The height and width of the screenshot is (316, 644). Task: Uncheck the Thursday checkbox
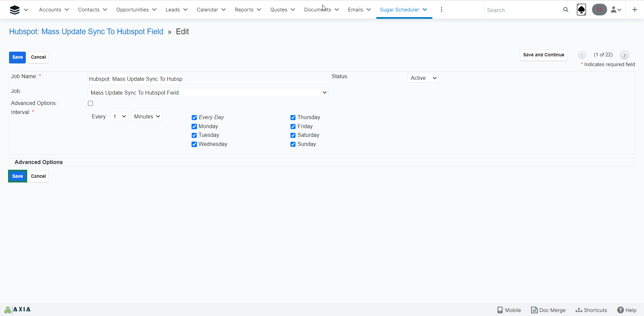pyautogui.click(x=293, y=117)
